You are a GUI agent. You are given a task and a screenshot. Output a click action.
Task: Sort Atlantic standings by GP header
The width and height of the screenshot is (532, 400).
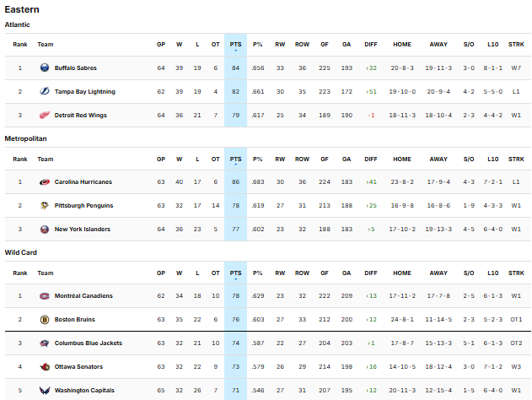[160, 45]
